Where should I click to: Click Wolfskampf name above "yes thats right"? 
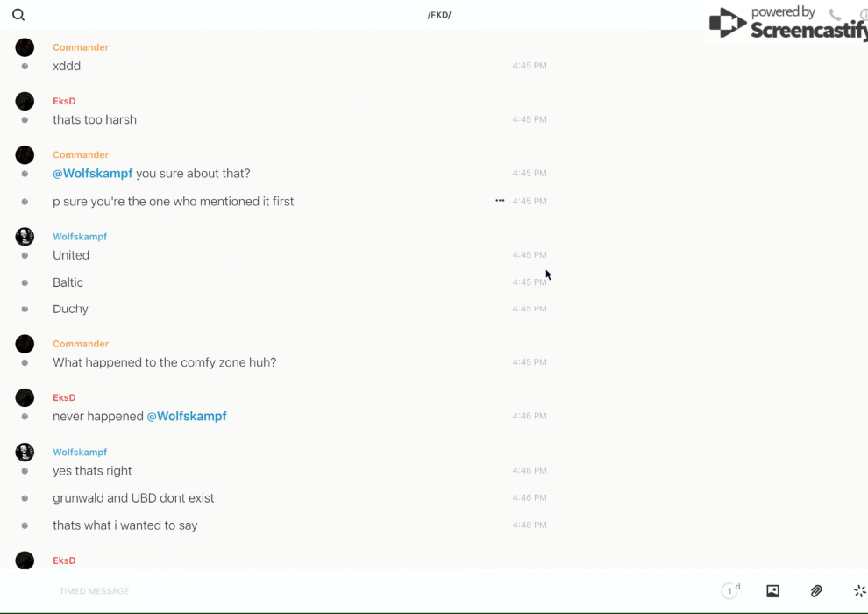coord(80,453)
